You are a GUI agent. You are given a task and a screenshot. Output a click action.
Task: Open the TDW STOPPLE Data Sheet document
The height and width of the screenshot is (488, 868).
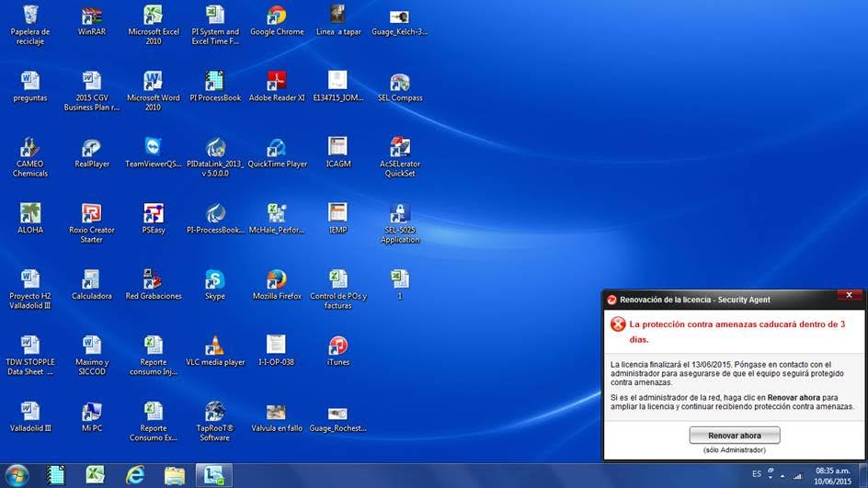[30, 355]
